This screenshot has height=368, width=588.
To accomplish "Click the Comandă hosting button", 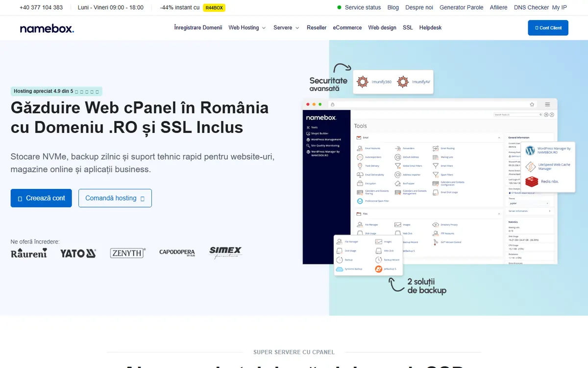I will (x=115, y=198).
